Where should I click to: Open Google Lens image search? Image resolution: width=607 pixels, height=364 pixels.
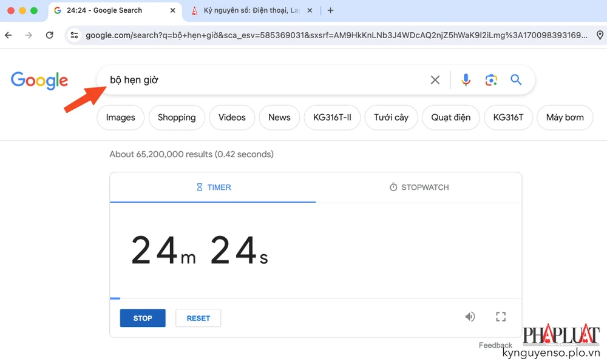tap(491, 79)
